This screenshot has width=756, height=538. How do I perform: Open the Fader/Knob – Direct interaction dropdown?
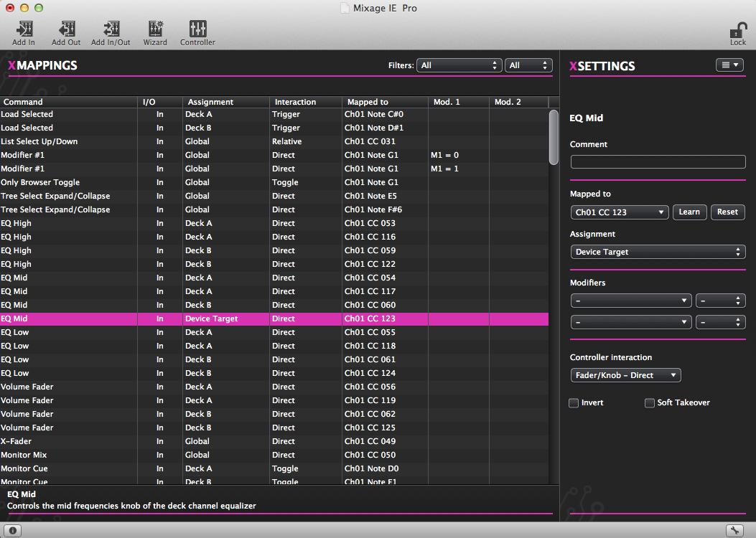click(625, 375)
